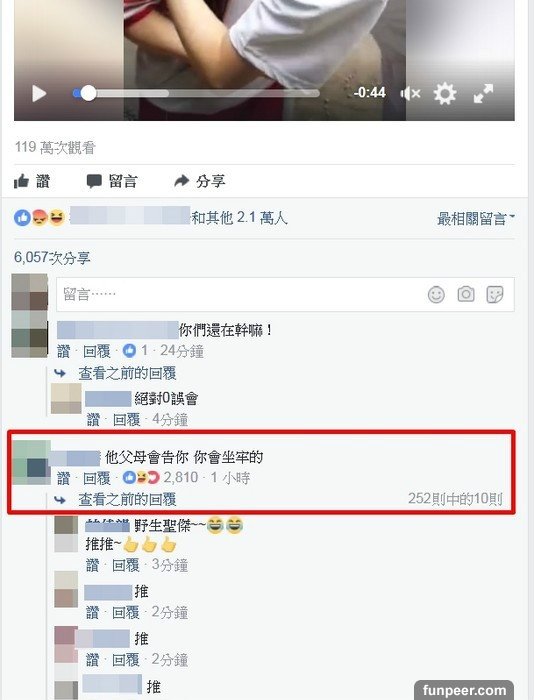
Task: Click the 分享 share button
Action: (200, 181)
